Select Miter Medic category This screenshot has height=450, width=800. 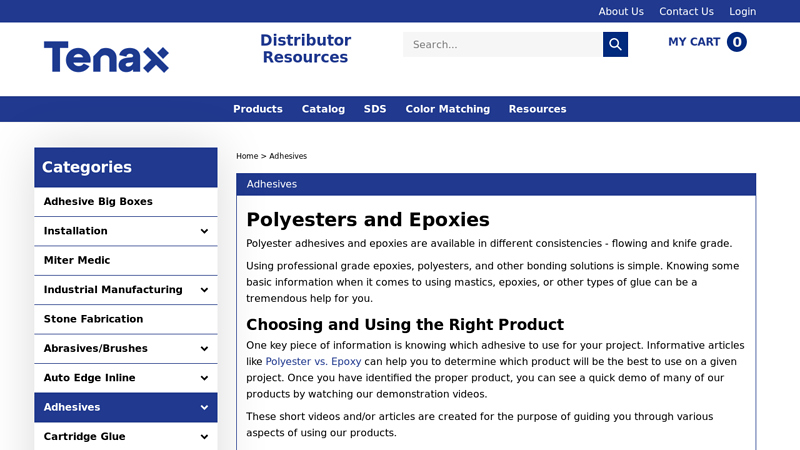point(126,260)
